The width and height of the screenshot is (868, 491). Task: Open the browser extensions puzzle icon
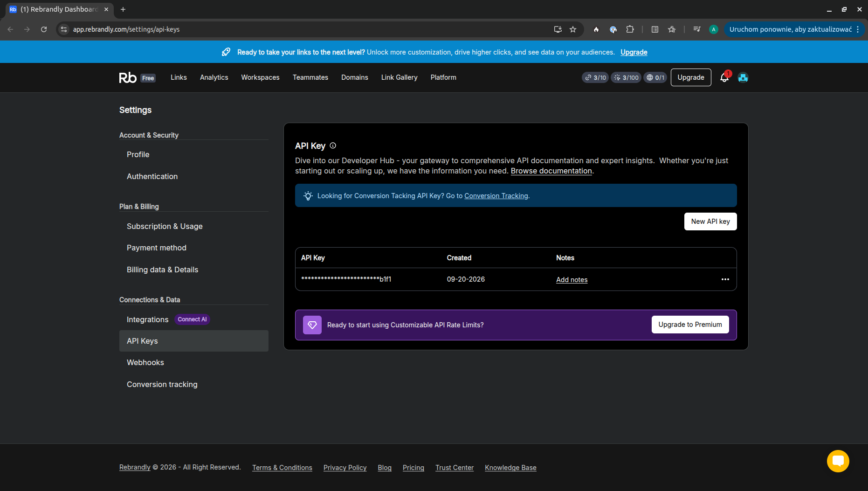pos(630,29)
